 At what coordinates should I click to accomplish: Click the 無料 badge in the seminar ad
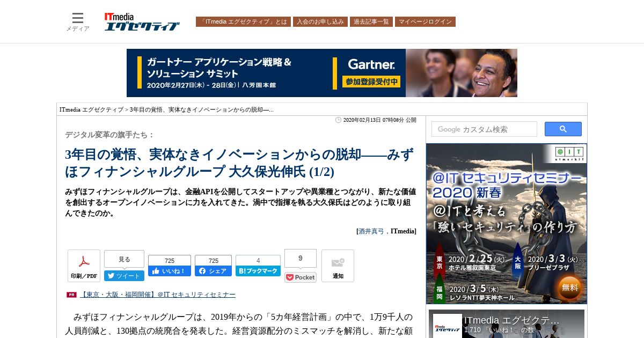tap(570, 288)
